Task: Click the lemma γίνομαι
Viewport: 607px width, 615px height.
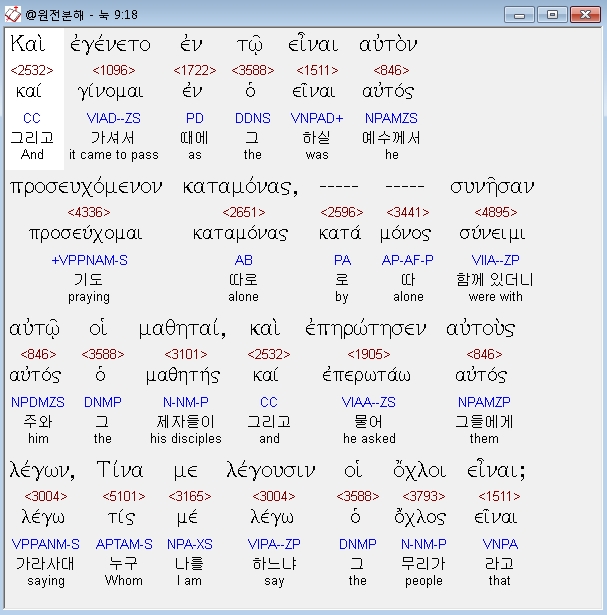Action: [111, 92]
